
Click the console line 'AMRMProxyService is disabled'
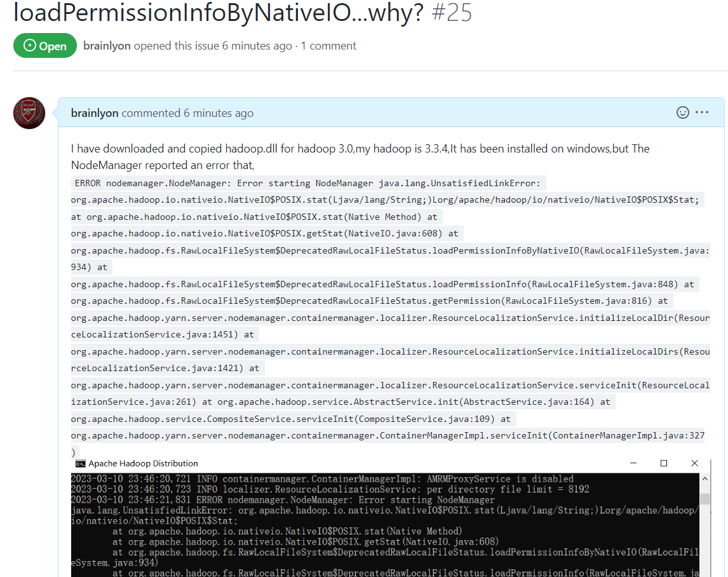pos(322,479)
